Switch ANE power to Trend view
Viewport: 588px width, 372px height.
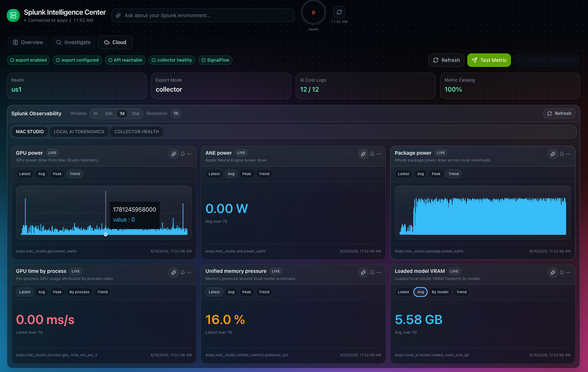[x=264, y=174]
